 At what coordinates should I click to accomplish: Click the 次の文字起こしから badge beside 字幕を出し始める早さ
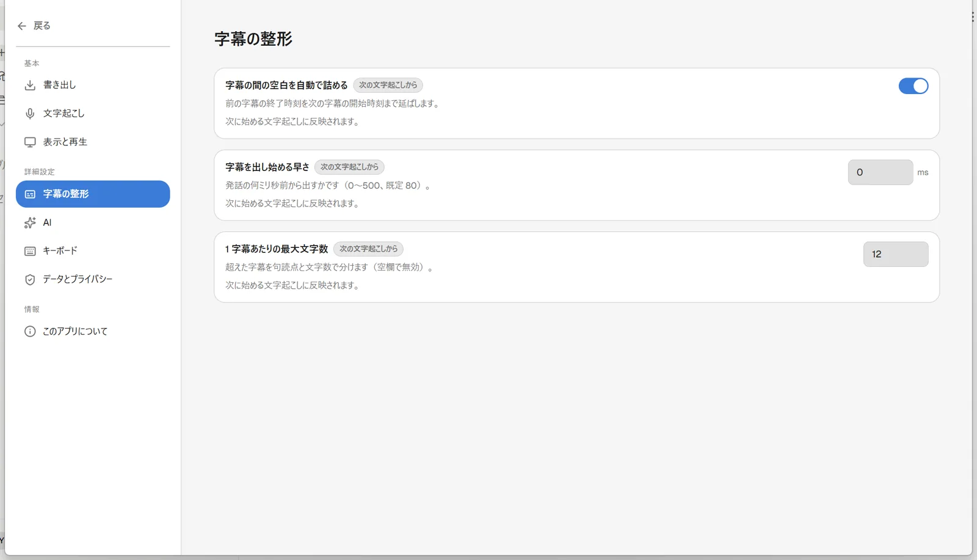click(349, 167)
